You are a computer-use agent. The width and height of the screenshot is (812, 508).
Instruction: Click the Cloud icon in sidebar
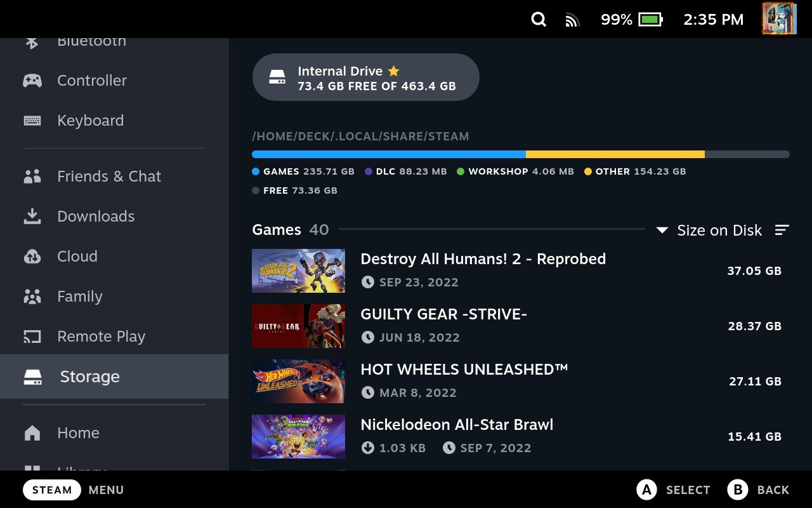[32, 257]
